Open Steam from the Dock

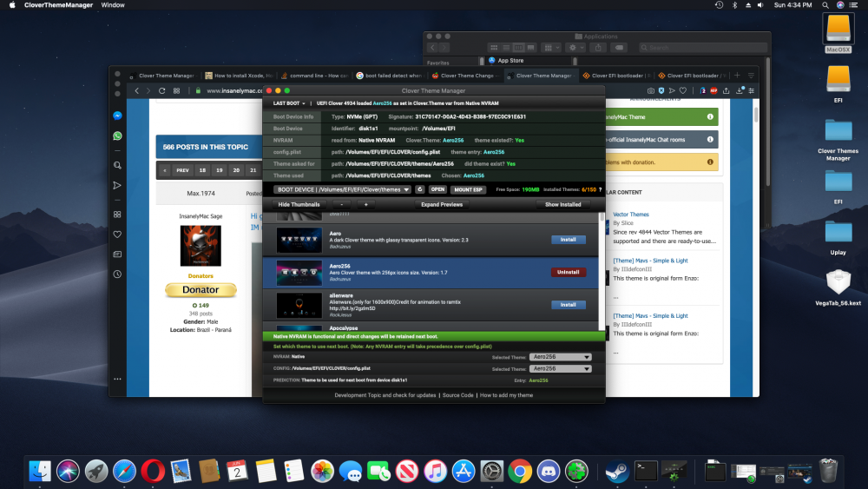coord(616,472)
